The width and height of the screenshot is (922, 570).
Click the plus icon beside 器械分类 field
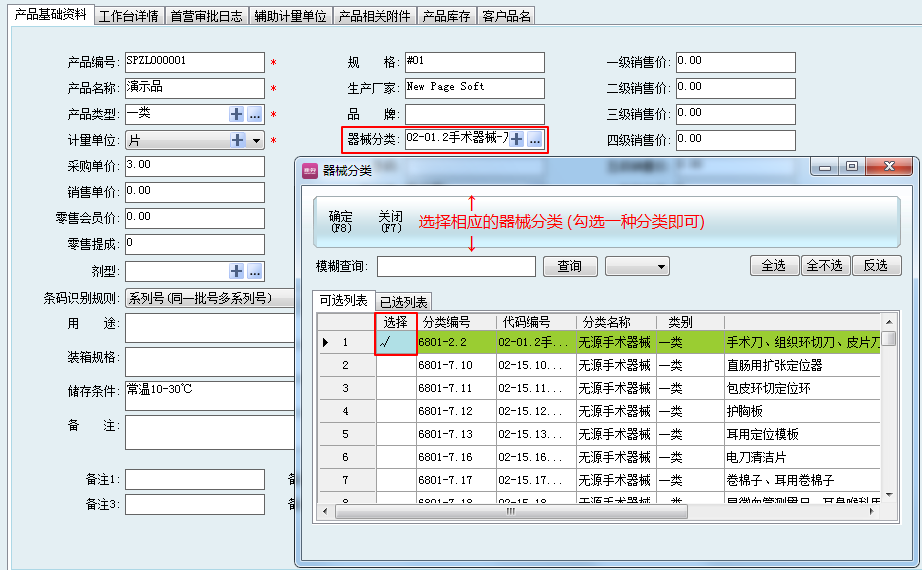(516, 140)
